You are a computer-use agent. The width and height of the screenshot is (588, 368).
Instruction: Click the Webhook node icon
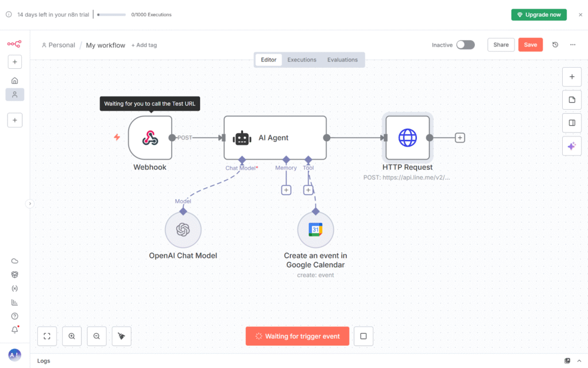pos(150,138)
